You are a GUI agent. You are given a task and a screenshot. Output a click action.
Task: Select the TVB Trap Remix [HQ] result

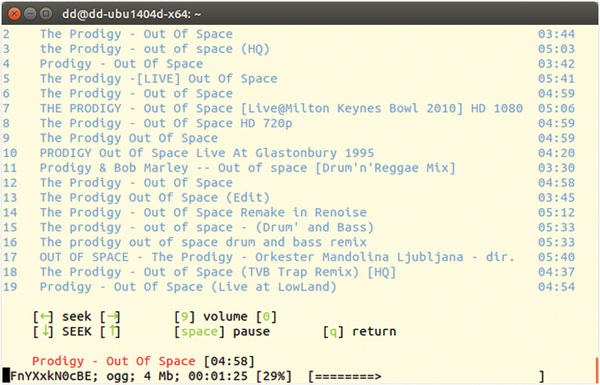(x=218, y=272)
